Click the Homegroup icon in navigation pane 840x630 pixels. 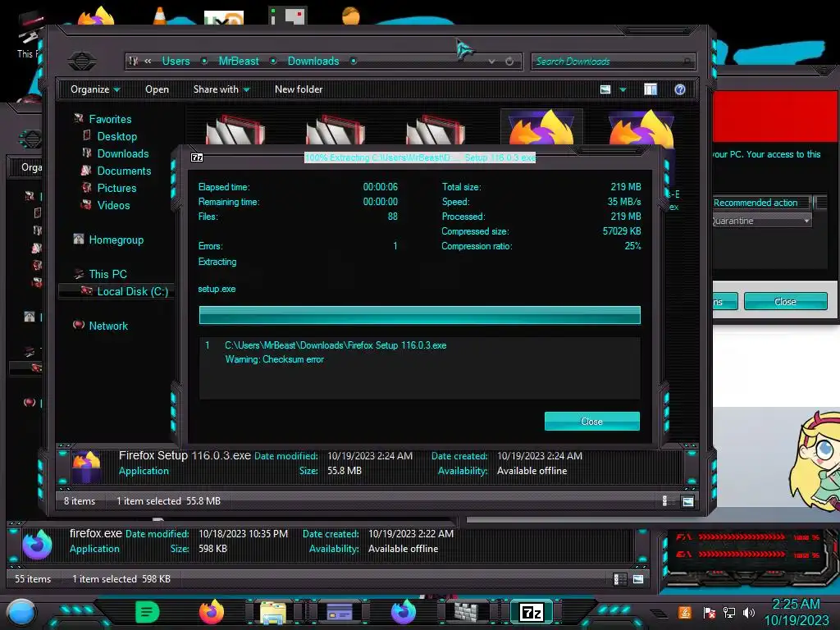(x=79, y=239)
